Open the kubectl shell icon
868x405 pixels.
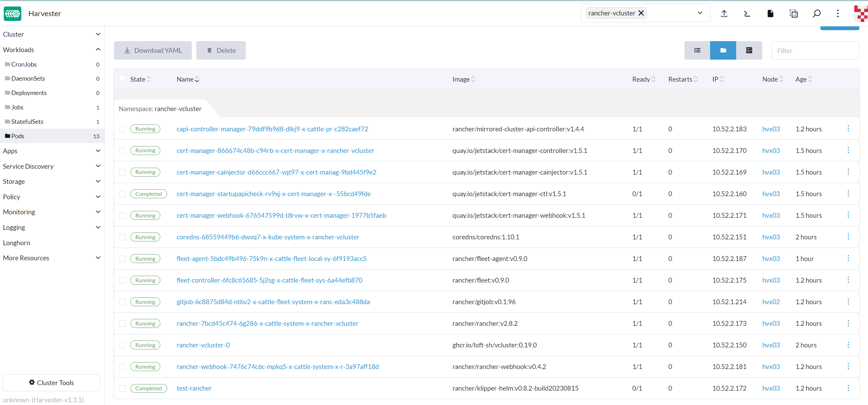coord(747,13)
